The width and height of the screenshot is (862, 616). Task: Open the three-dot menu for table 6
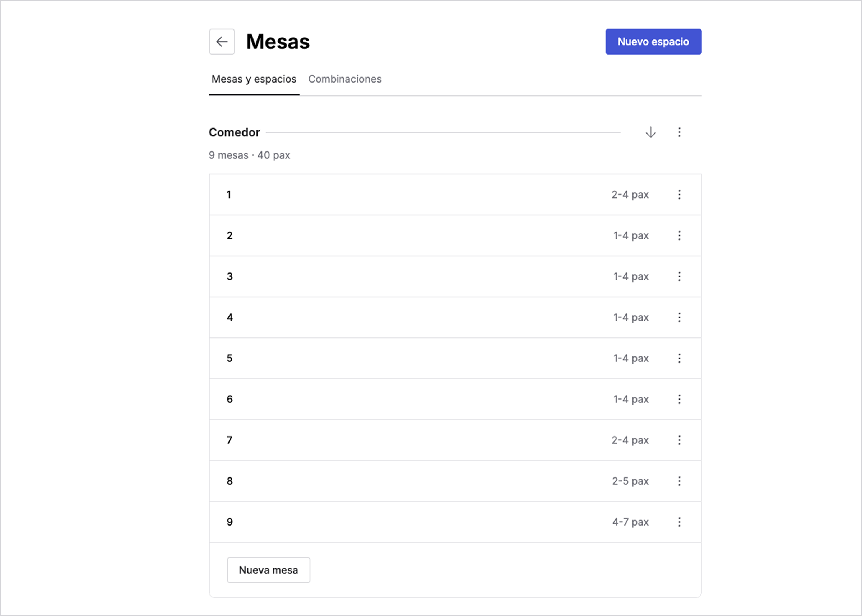680,400
